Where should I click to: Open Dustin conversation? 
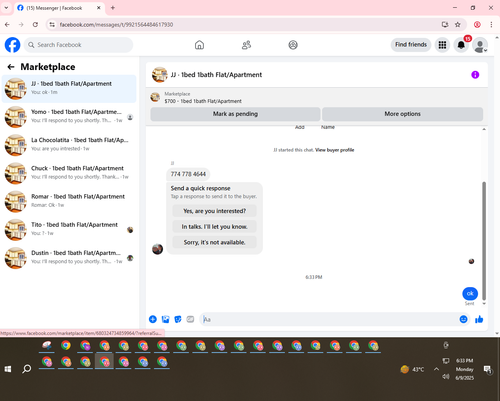tap(69, 258)
